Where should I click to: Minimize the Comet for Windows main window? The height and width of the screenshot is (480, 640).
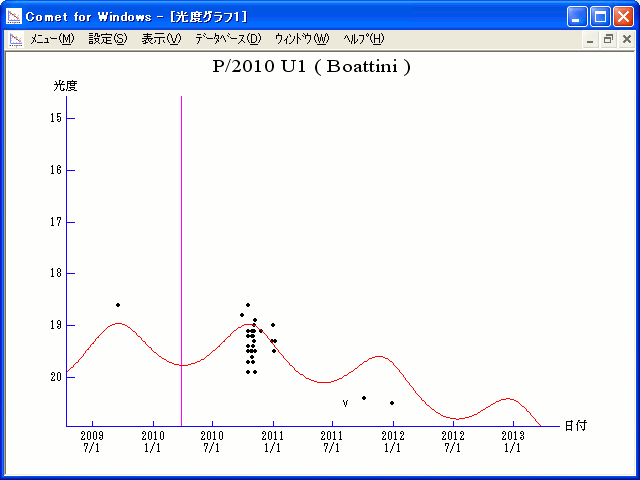[x=578, y=16]
